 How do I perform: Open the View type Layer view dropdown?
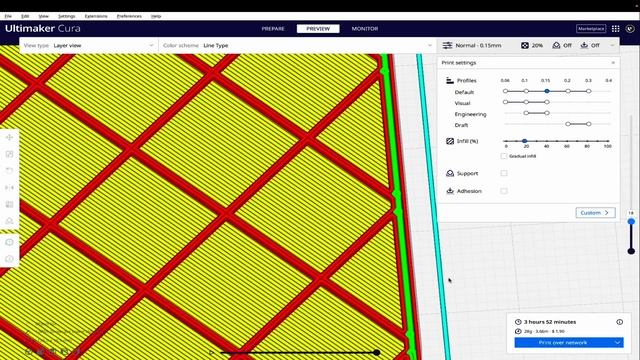(89, 45)
